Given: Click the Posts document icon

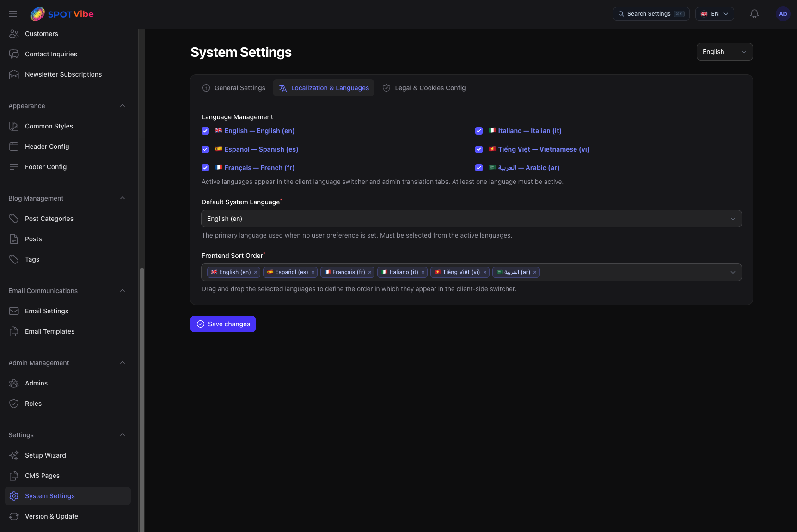Looking at the screenshot, I should tap(14, 239).
